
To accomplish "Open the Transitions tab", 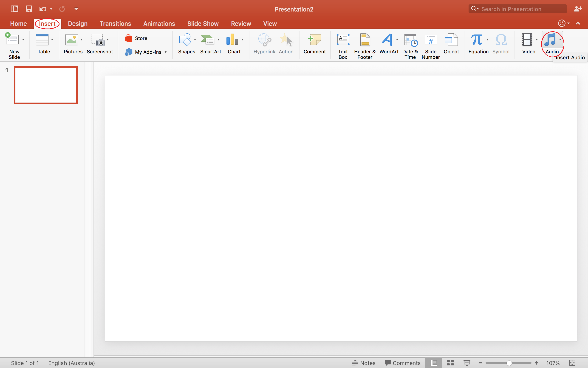I will click(x=115, y=24).
